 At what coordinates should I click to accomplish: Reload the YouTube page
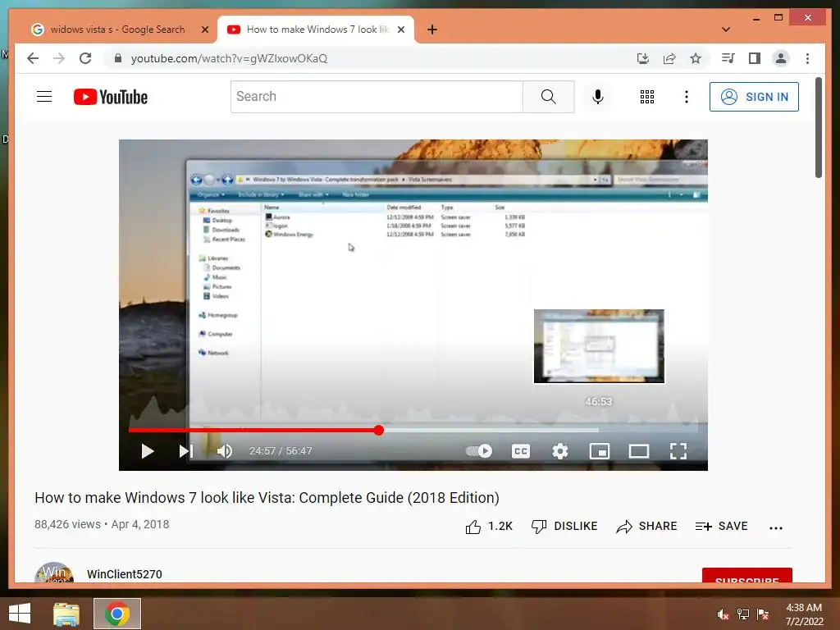tap(85, 58)
